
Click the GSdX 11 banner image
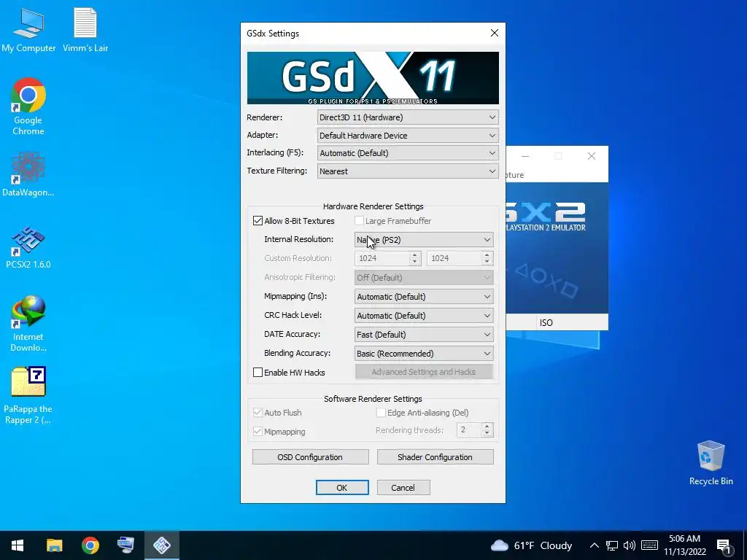pyautogui.click(x=373, y=77)
